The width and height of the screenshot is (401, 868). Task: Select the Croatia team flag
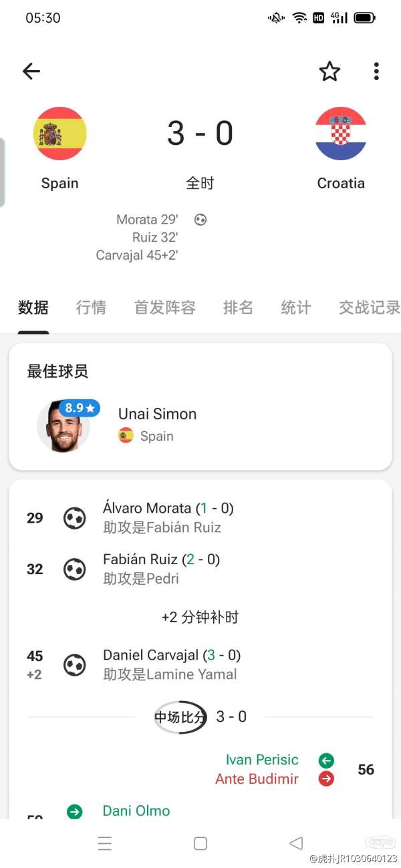point(341,134)
